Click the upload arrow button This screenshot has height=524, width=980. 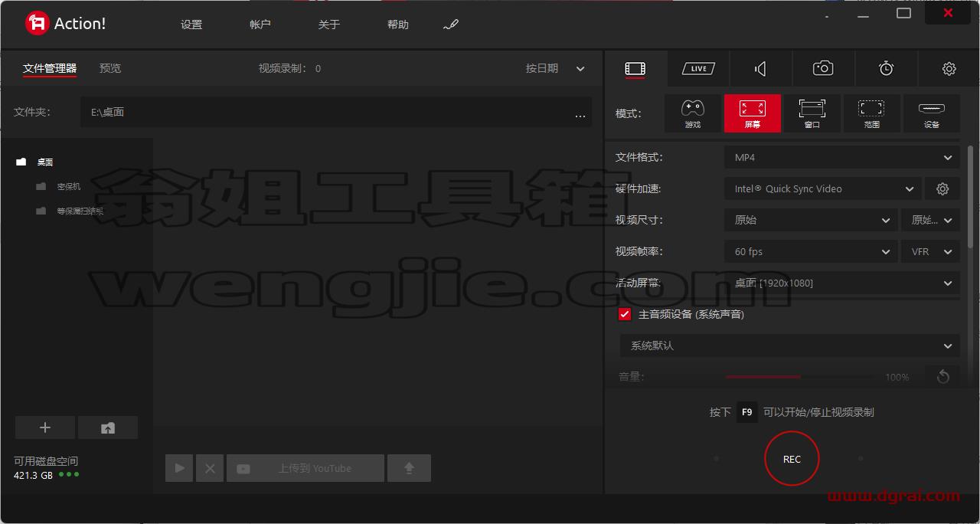[409, 468]
